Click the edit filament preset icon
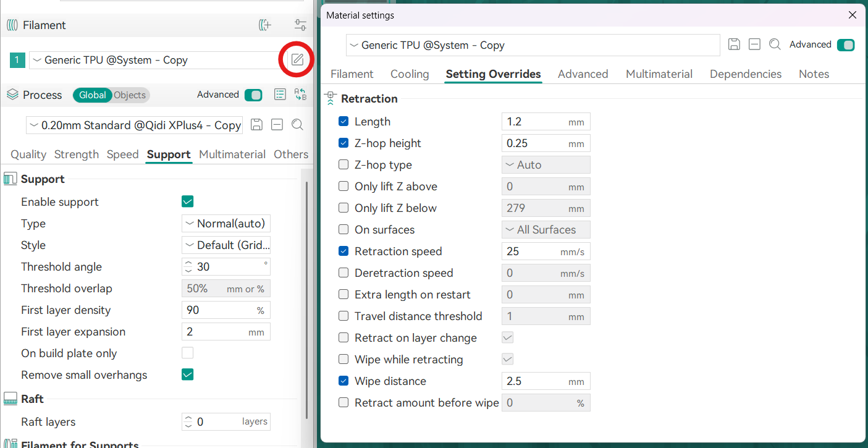 (x=297, y=60)
